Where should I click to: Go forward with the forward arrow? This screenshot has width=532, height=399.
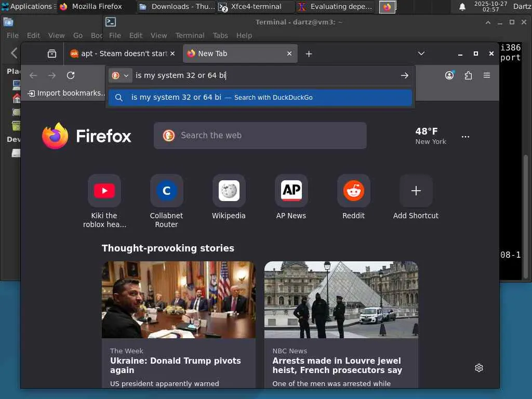click(x=52, y=75)
